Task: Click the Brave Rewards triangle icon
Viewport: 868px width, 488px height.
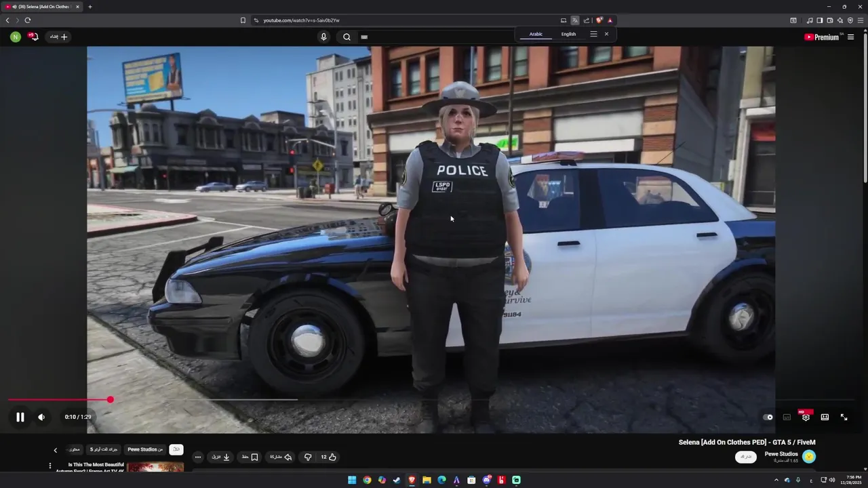Action: [610, 20]
